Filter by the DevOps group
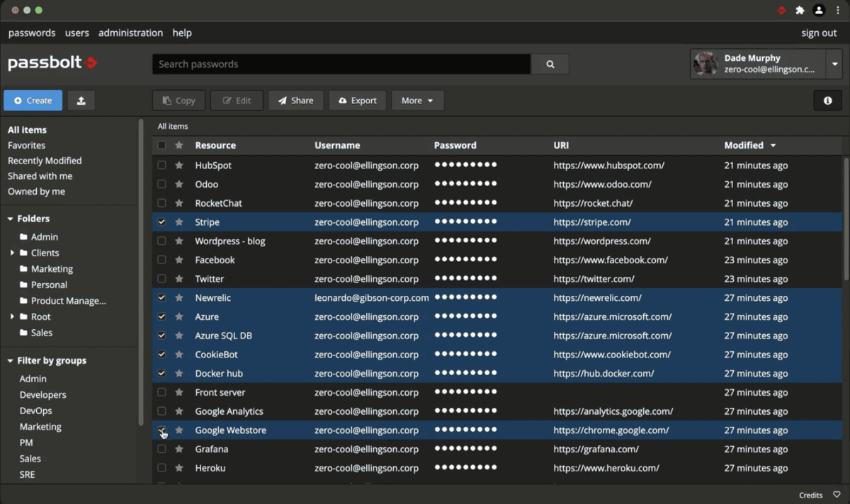Screen dimensions: 850x504 point(35,411)
